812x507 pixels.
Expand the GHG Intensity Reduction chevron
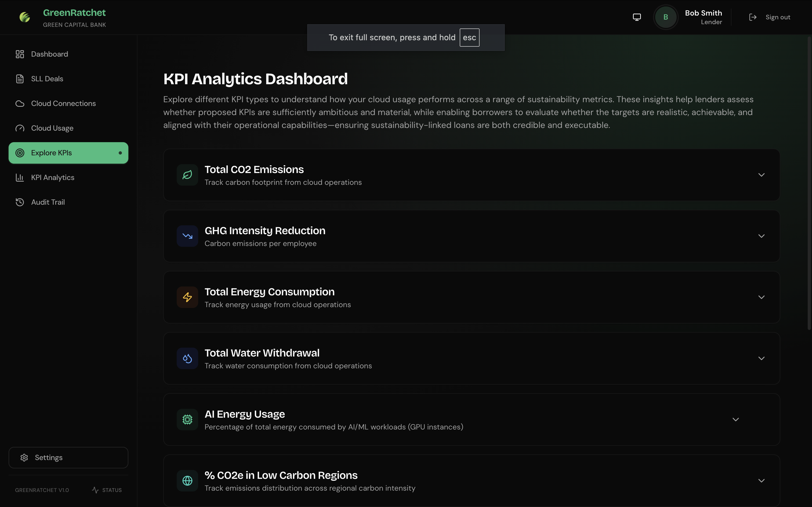click(761, 236)
